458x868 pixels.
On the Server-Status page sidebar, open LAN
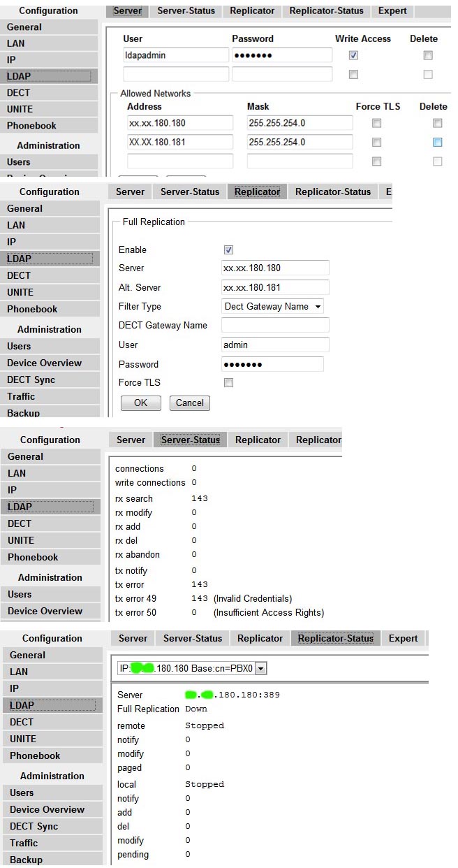coord(50,473)
